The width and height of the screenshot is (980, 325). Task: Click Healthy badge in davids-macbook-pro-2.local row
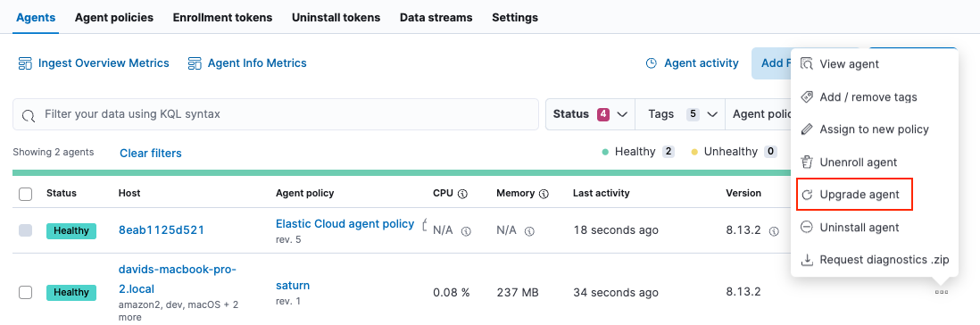(71, 293)
